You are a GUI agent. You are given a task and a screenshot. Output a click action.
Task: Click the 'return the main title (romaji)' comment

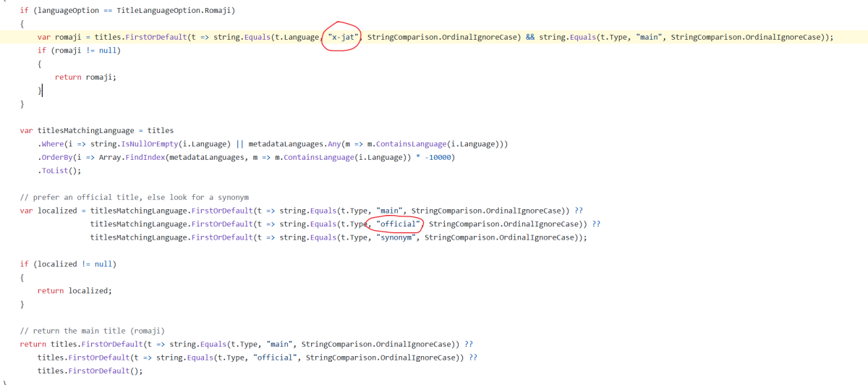[x=93, y=331]
